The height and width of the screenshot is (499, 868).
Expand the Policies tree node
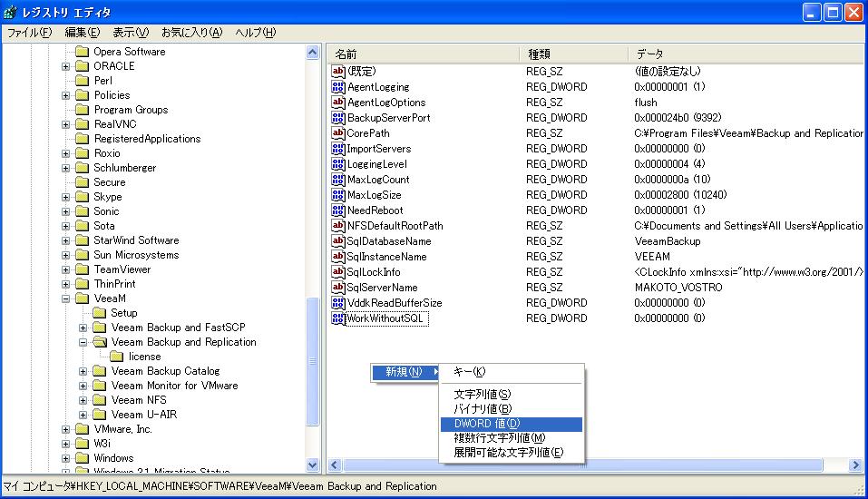pyautogui.click(x=66, y=95)
